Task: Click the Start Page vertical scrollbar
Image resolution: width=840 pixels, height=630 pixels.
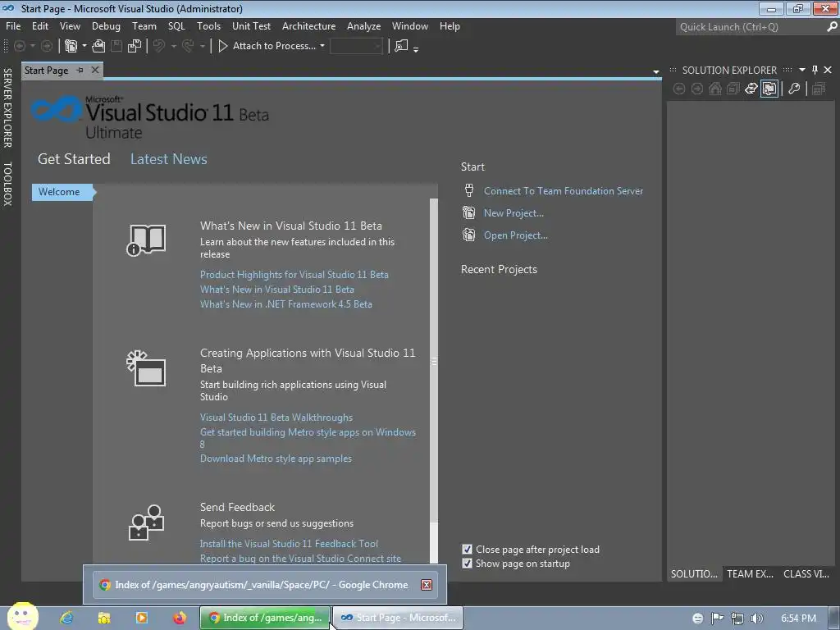Action: click(434, 362)
